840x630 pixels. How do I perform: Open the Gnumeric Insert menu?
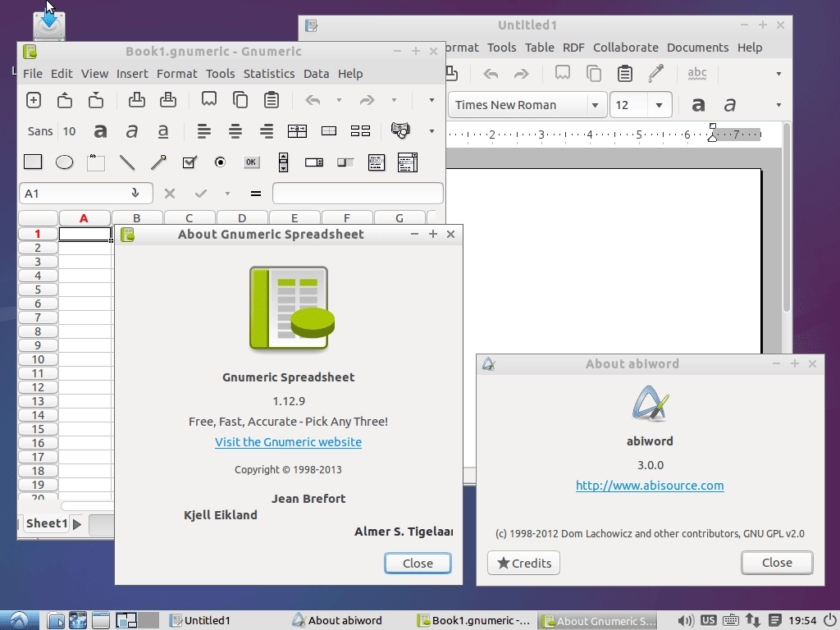[x=132, y=74]
